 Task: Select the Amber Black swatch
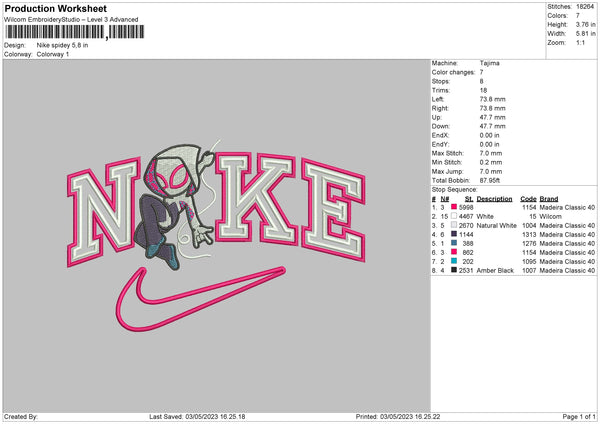[x=454, y=270]
